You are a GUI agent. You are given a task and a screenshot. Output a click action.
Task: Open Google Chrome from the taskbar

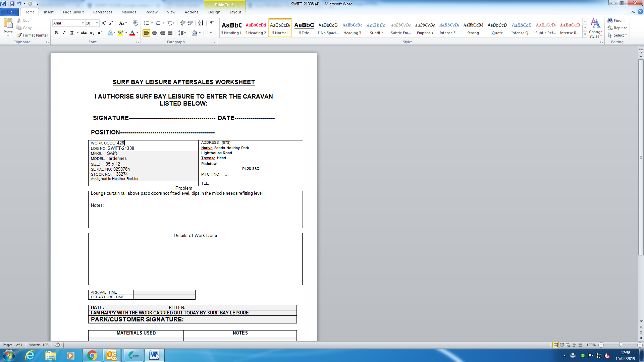92,355
